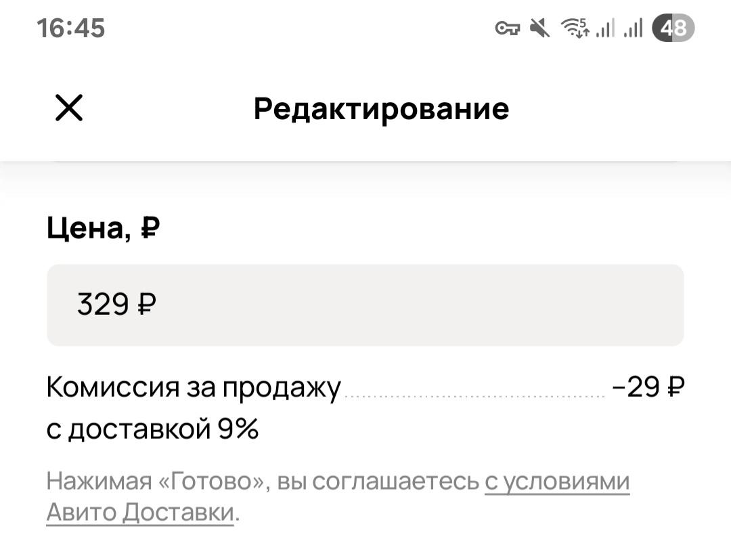Tap the Wi-Fi status icon
This screenshot has height=560, width=731.
point(575,28)
